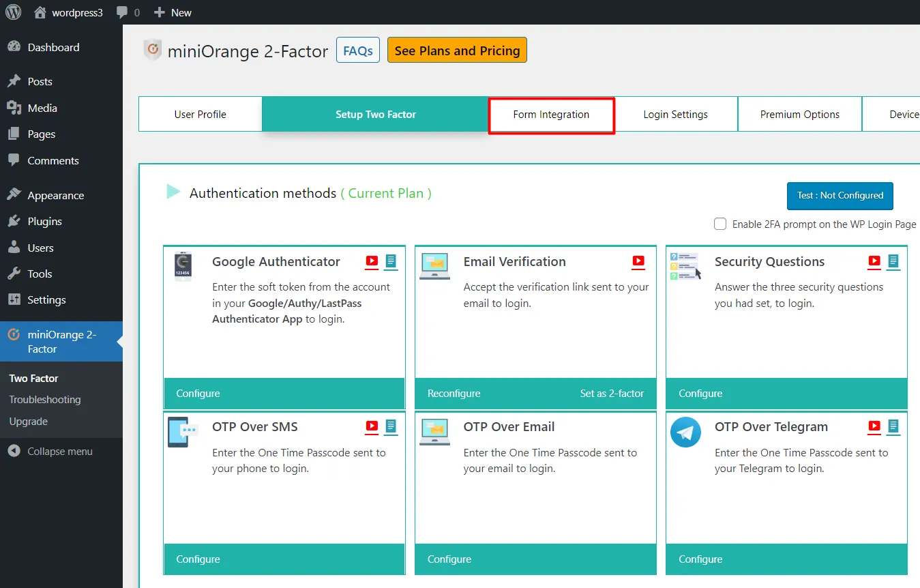
Task: Click the Current Plan green text
Action: pyautogui.click(x=386, y=193)
